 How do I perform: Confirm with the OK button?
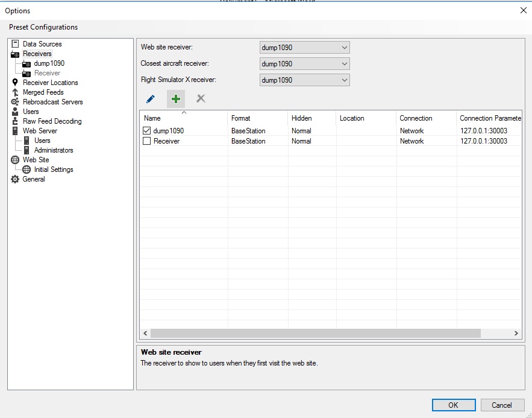pos(454,405)
